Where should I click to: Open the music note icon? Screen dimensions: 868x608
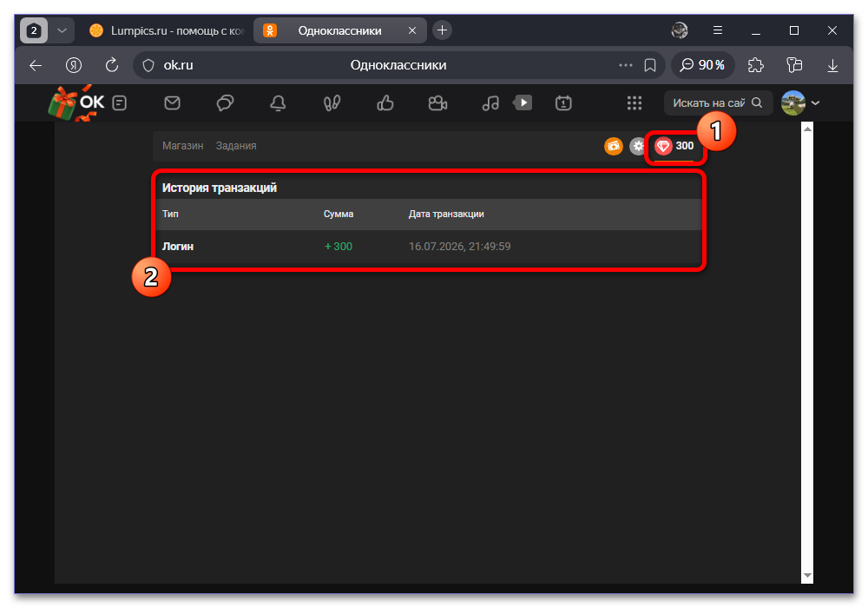[490, 103]
